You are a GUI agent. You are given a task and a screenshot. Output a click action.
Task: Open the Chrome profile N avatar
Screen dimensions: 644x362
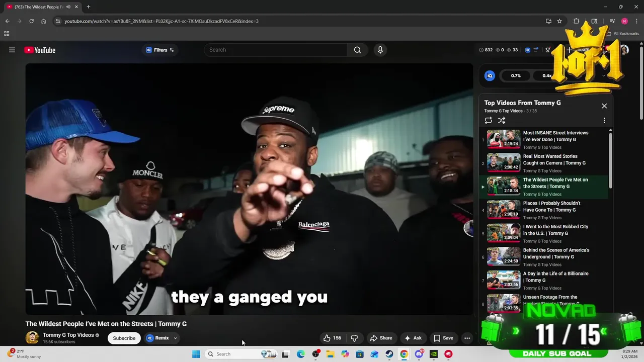(x=624, y=21)
